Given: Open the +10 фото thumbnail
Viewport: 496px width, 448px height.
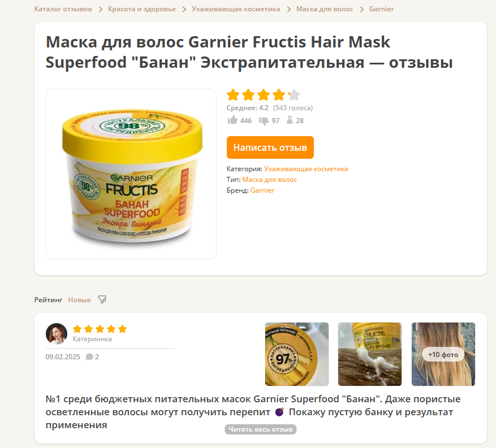Looking at the screenshot, I should point(443,354).
